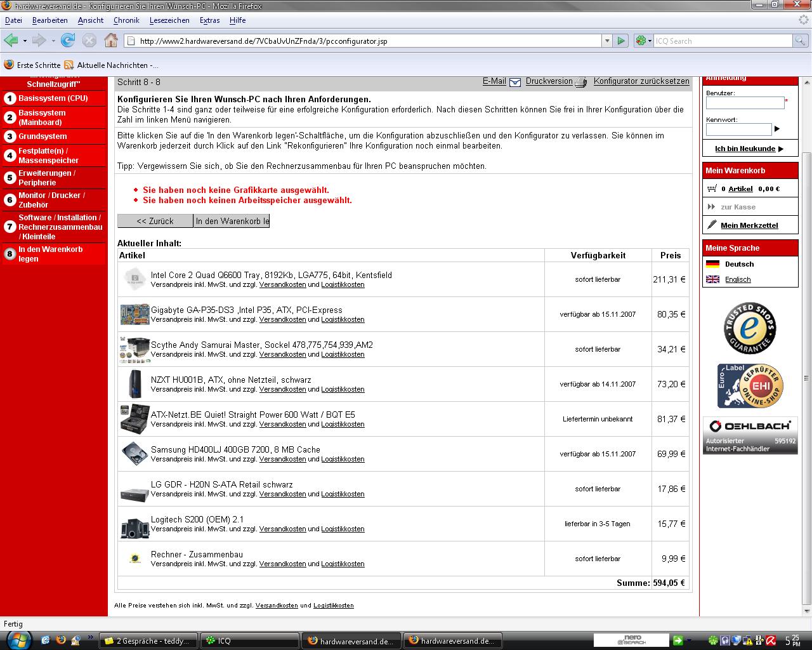Click the search magnifier icon in ICQ Search
Screen dimensions: 812x650
[801, 41]
